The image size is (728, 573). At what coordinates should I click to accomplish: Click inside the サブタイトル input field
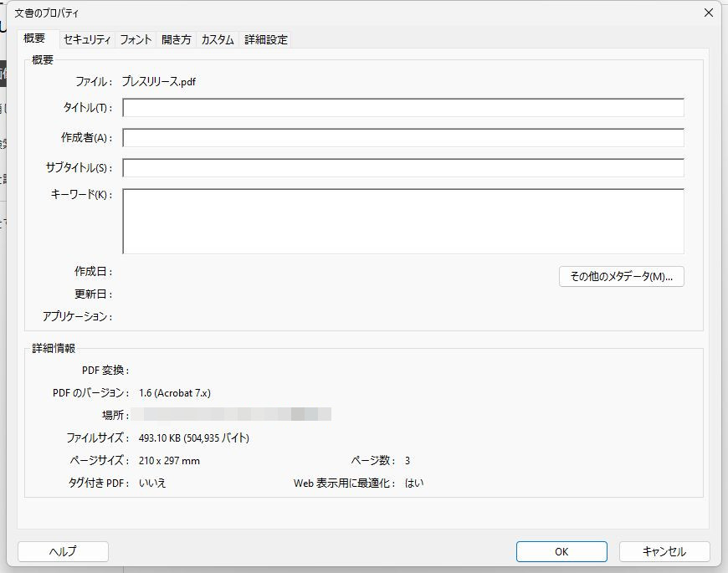coord(403,167)
